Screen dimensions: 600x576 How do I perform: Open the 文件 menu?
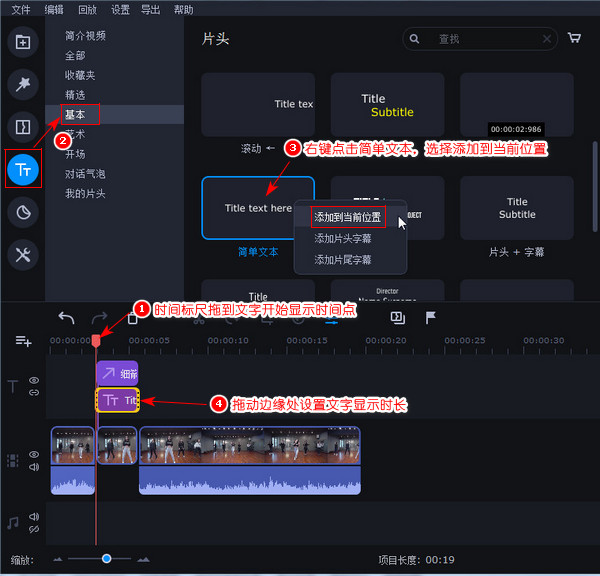point(21,10)
